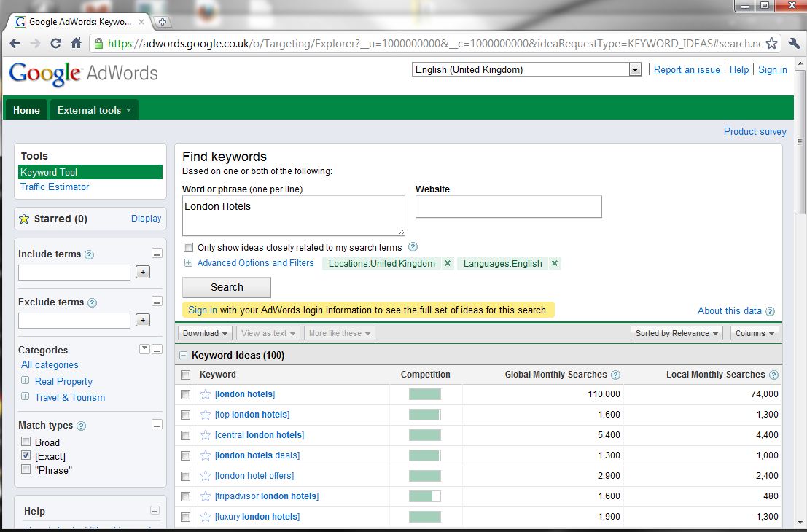
Task: Check the Broad match type
Action: (26, 442)
